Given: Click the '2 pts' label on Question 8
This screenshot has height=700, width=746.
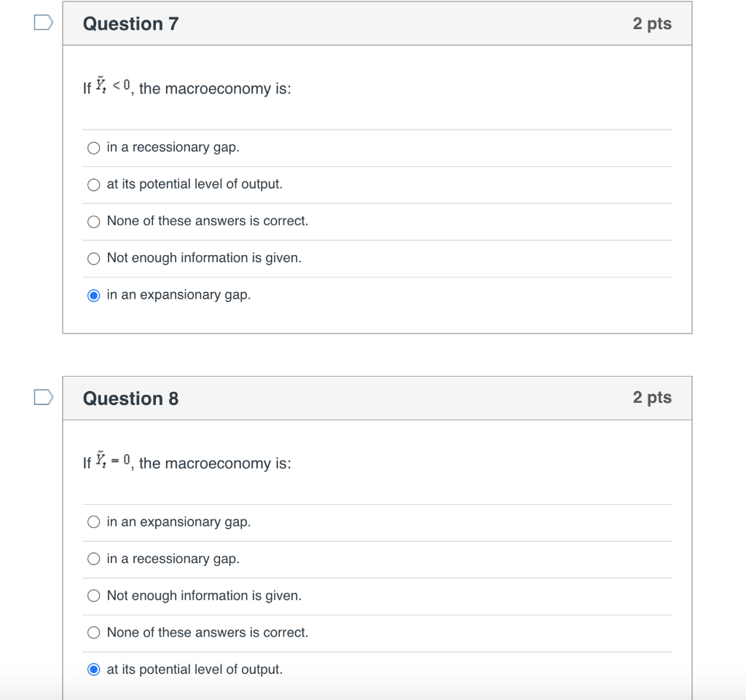Looking at the screenshot, I should pyautogui.click(x=652, y=397).
